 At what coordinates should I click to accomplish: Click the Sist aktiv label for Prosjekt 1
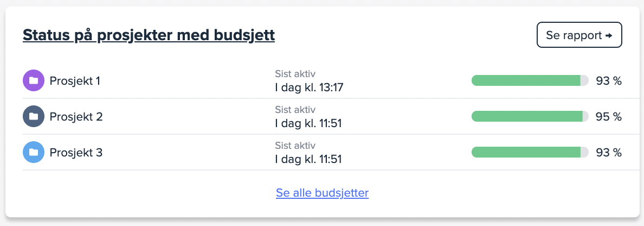click(x=295, y=74)
